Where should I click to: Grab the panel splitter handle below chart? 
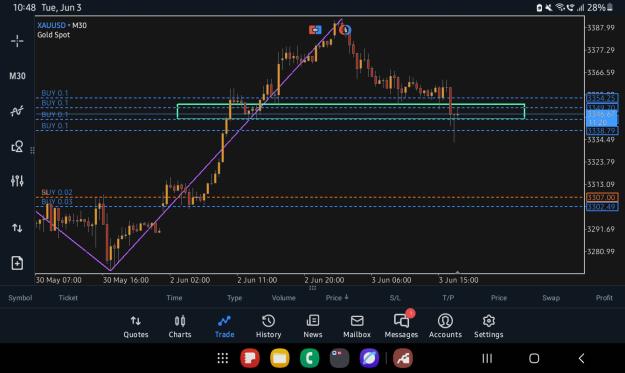312,288
